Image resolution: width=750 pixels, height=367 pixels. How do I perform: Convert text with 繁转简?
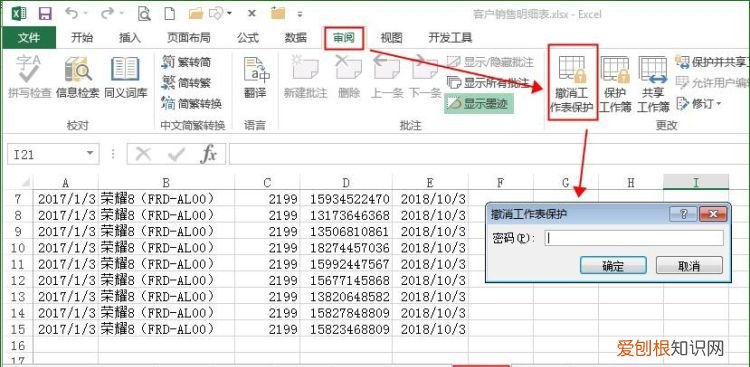(x=187, y=62)
